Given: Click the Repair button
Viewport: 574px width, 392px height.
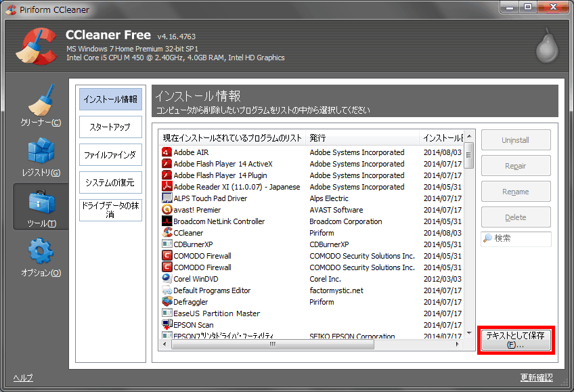Looking at the screenshot, I should click(515, 166).
